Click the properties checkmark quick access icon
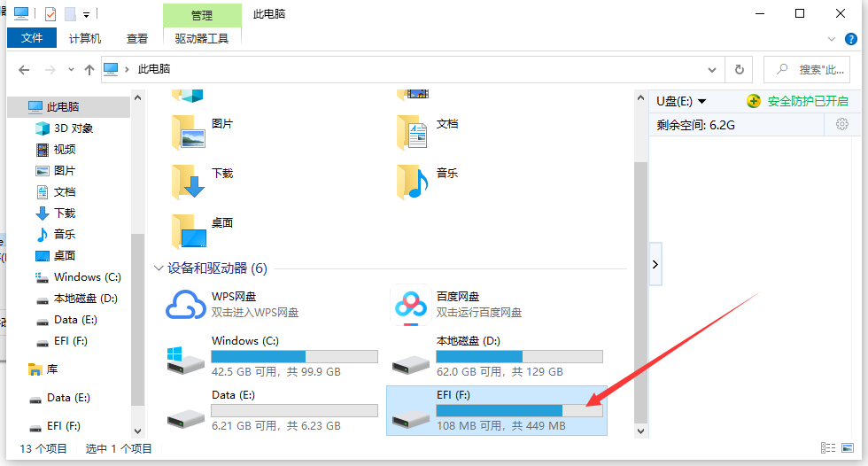Viewport: 868px width, 466px height. coord(50,14)
